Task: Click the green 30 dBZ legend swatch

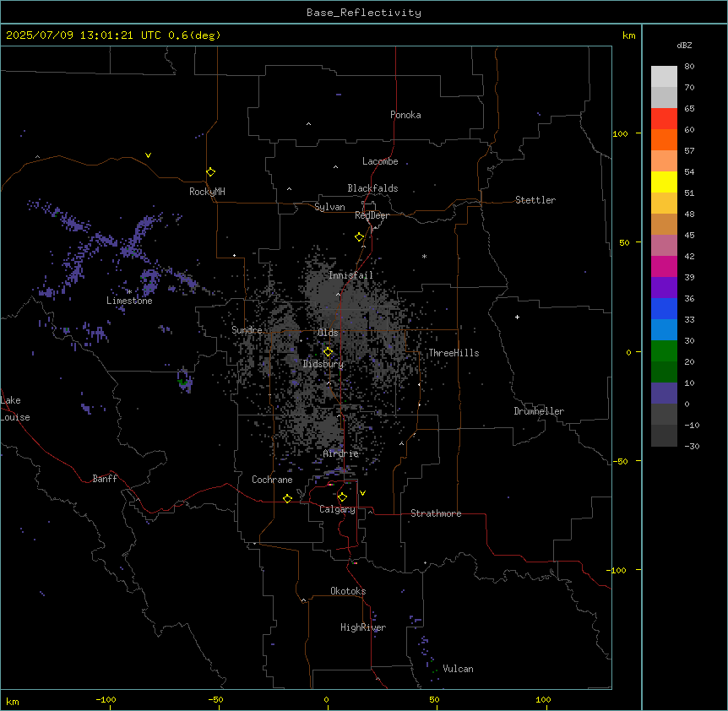Action: [664, 351]
